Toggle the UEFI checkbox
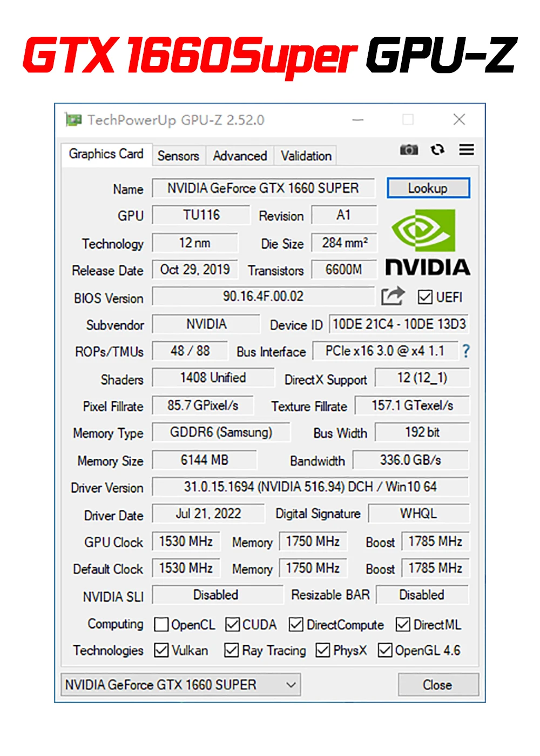Image resolution: width=540 pixels, height=756 pixels. pyautogui.click(x=425, y=297)
